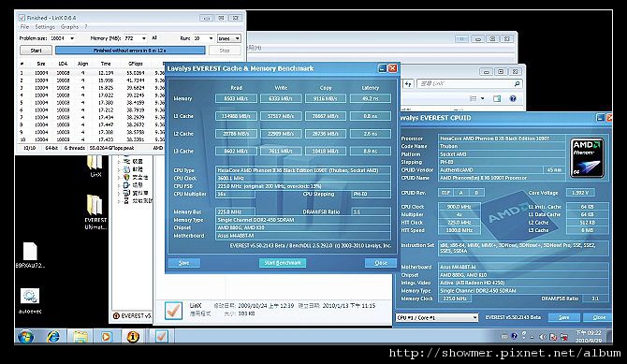This screenshot has width=627, height=364.
Task: Click the GFlops column header in LinX
Action: click(136, 64)
